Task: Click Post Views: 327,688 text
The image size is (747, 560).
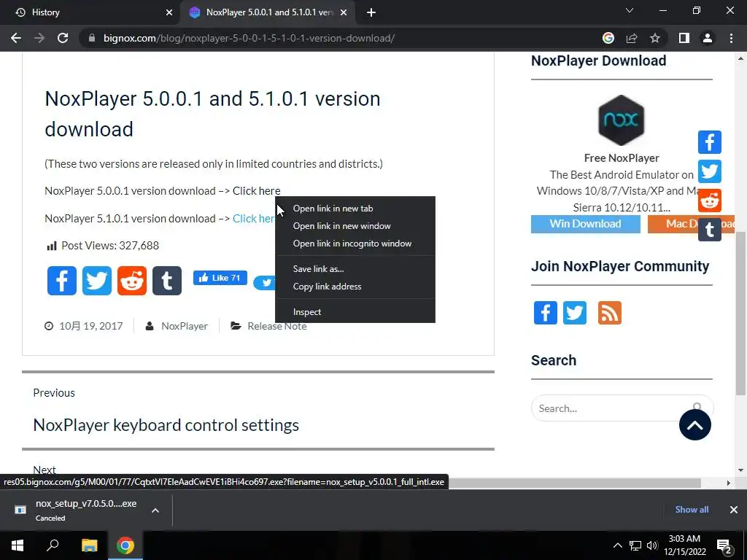Action: 110,246
